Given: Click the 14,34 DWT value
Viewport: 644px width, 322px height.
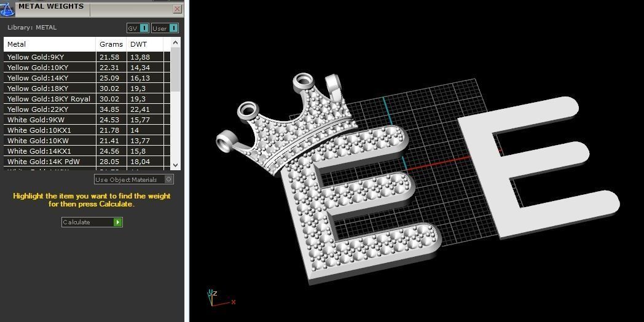Looking at the screenshot, I should point(140,68).
